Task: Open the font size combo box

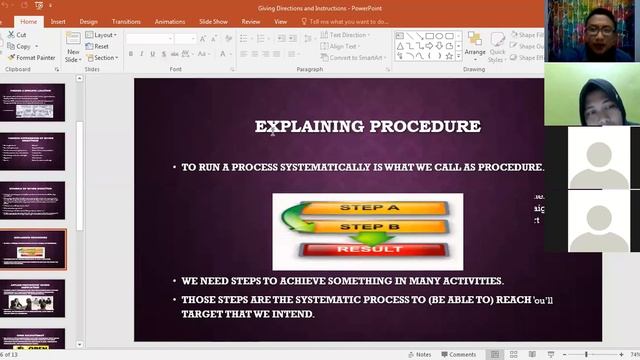Action: (186, 39)
